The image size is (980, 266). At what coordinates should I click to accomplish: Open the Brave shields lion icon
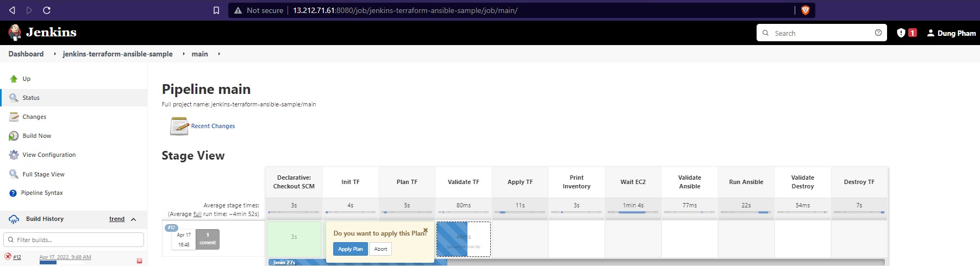click(x=806, y=10)
